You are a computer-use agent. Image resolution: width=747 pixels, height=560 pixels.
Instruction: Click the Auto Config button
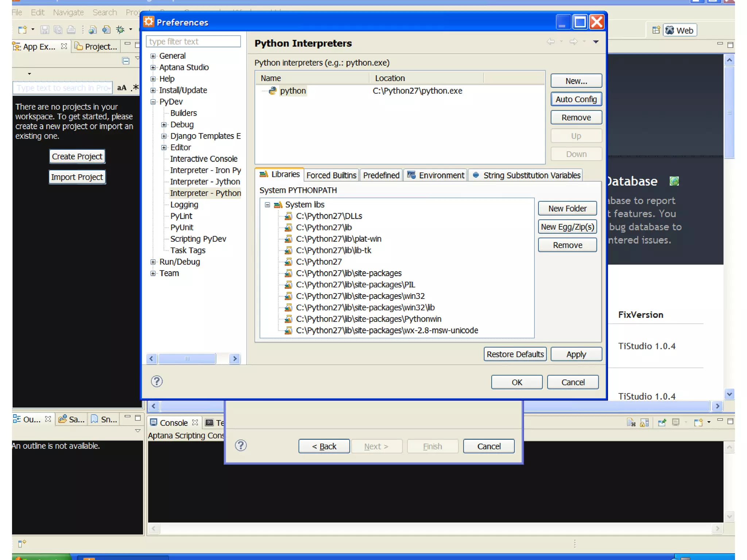click(576, 99)
